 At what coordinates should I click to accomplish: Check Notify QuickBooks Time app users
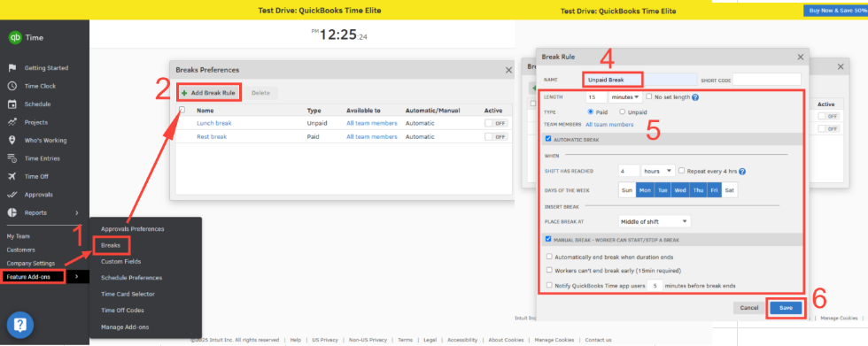(549, 286)
